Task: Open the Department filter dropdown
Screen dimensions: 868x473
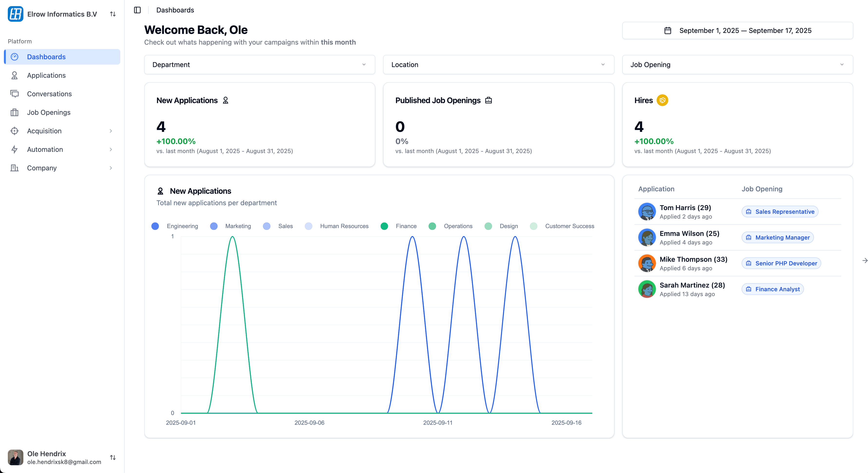Action: point(259,65)
